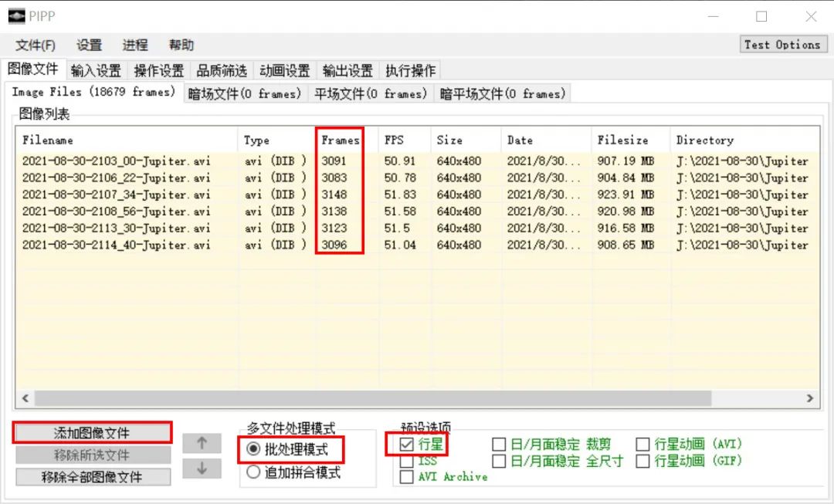This screenshot has width=834, height=504.
Task: Open the 设置 menu
Action: [89, 45]
